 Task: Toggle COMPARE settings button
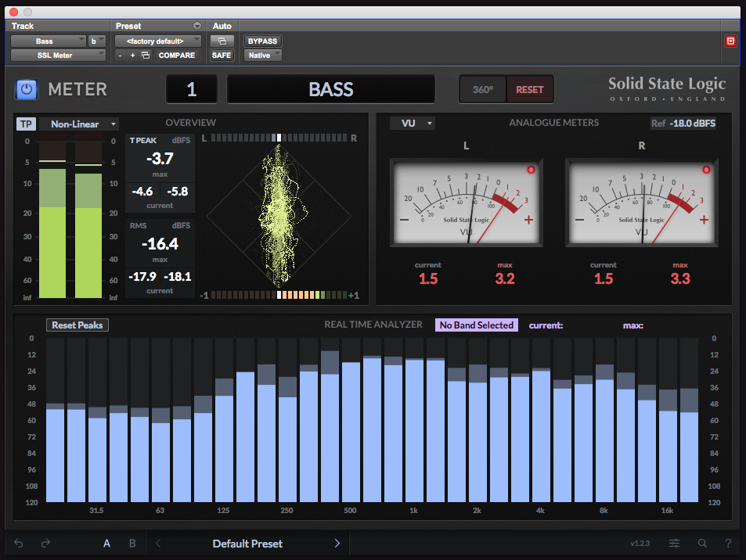coord(176,56)
